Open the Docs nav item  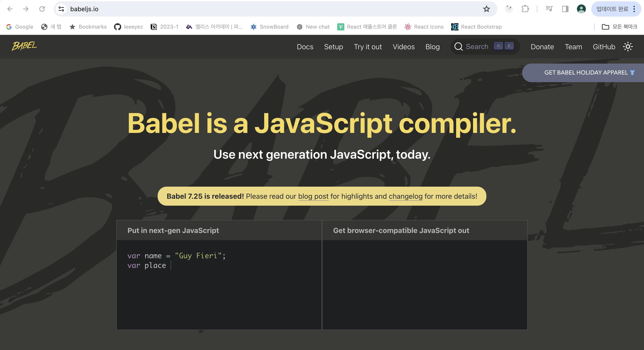(x=305, y=47)
